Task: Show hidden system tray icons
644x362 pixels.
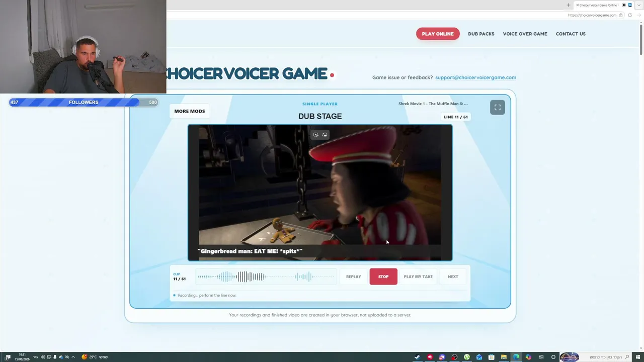Action: [73, 357]
